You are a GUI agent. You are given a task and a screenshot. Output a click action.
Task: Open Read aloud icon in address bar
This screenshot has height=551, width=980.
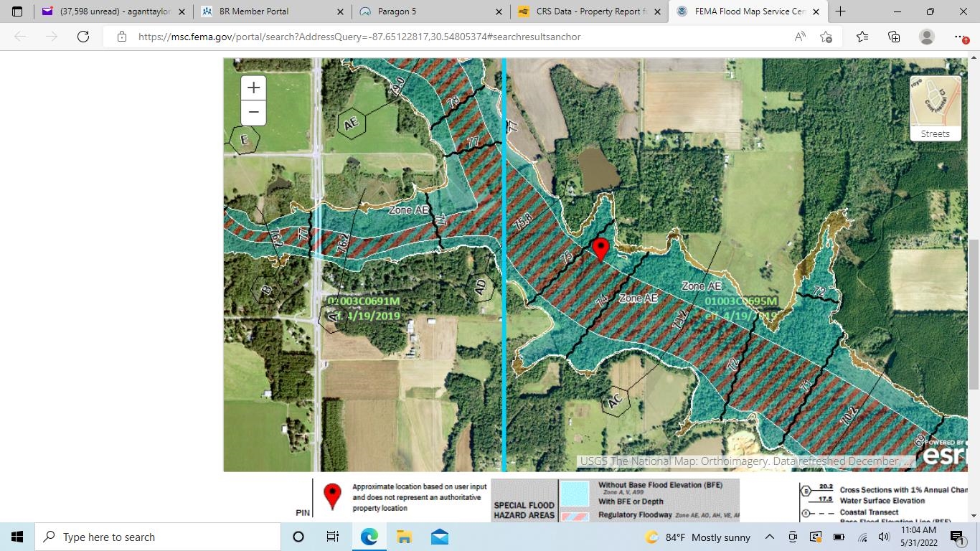800,37
